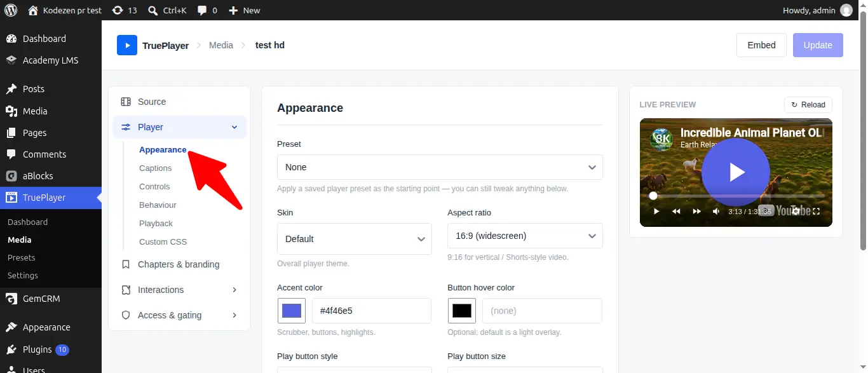Go to Media in the breadcrumb
The image size is (868, 373).
[x=221, y=45]
